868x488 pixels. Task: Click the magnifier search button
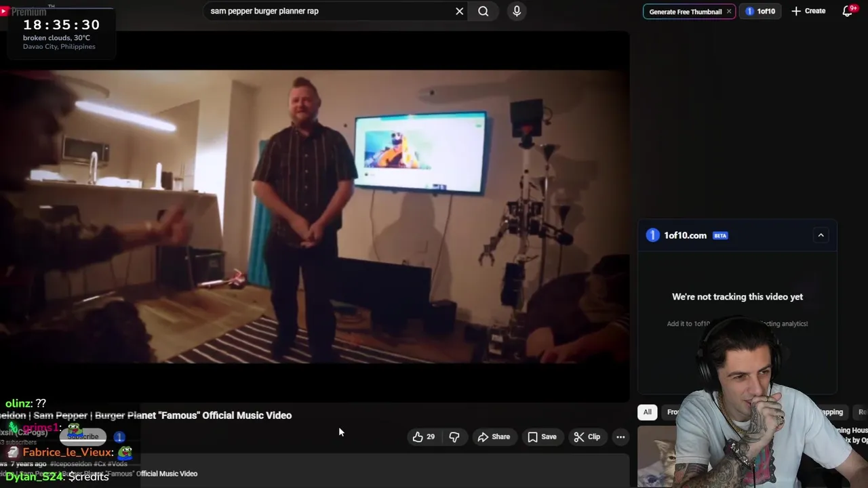(483, 11)
